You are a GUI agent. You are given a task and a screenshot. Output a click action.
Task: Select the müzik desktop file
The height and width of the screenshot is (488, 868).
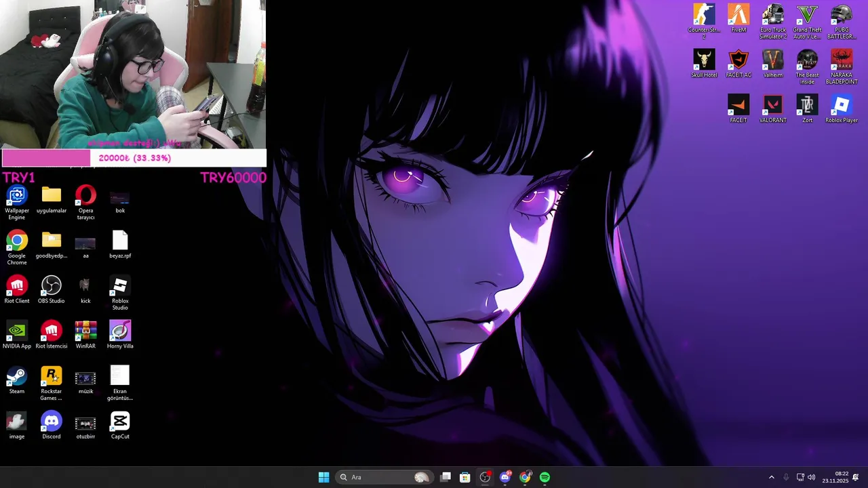point(85,381)
